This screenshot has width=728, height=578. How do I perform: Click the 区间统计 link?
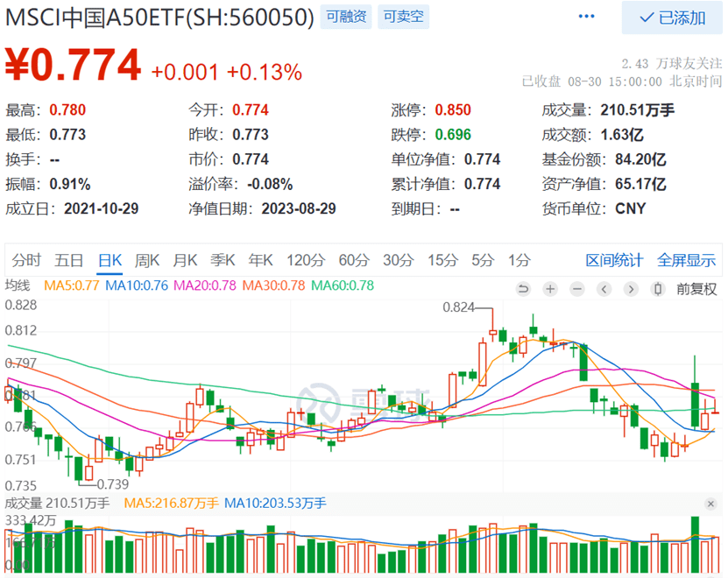pos(614,260)
